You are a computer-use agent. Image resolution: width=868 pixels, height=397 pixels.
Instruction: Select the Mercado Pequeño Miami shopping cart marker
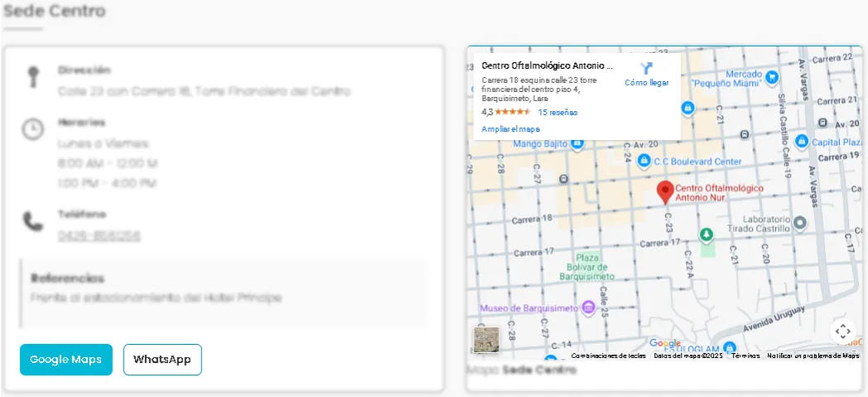(x=772, y=76)
